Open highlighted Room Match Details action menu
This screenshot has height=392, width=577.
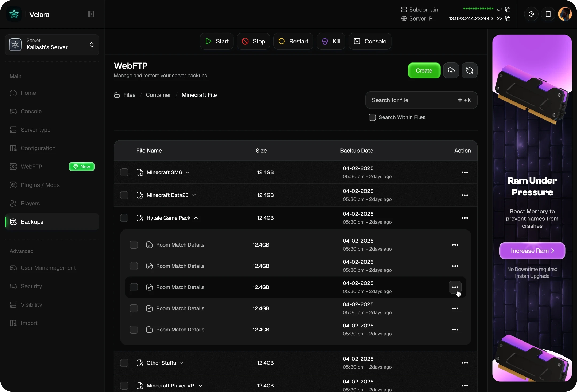(x=455, y=287)
